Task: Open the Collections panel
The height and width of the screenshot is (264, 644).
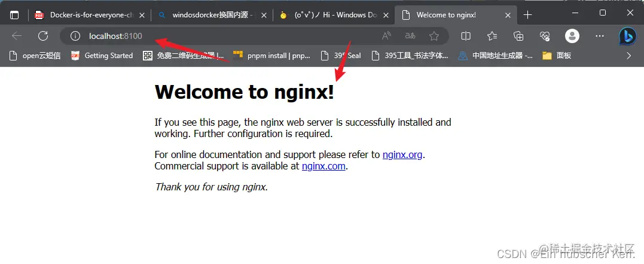Action: pos(519,36)
